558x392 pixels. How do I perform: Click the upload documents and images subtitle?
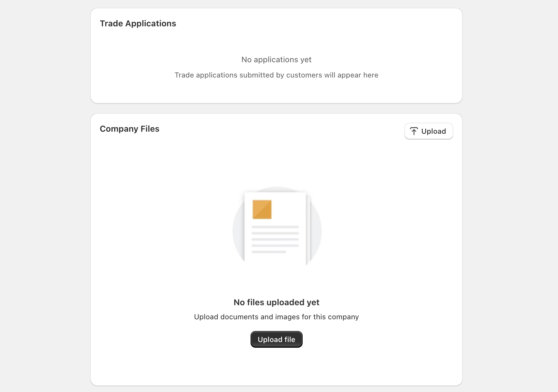point(276,317)
